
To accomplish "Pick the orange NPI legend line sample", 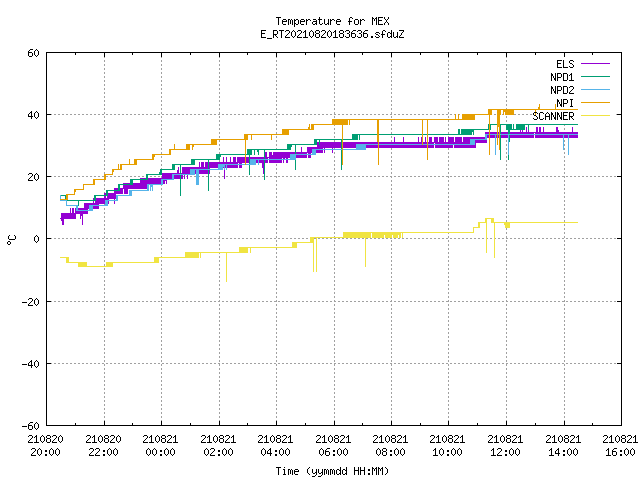I will point(595,103).
